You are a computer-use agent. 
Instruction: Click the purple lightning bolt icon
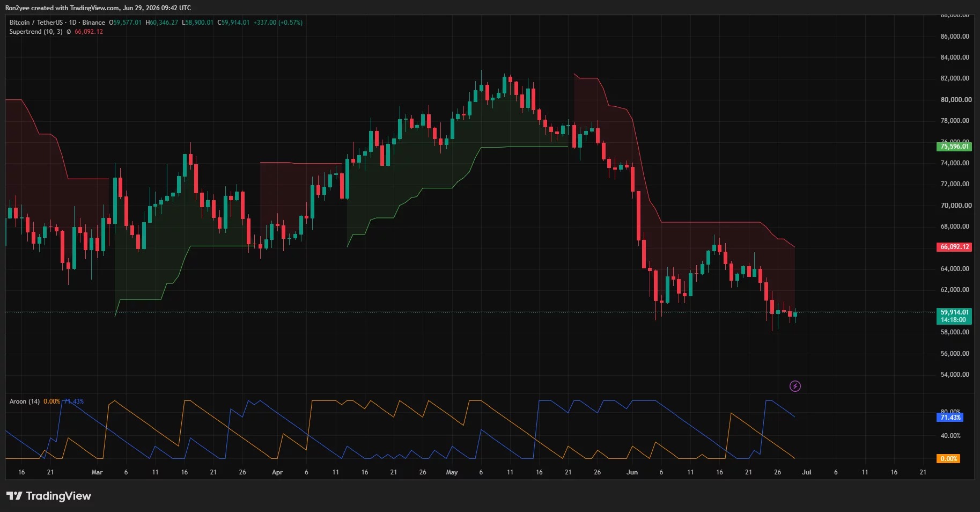pyautogui.click(x=795, y=386)
